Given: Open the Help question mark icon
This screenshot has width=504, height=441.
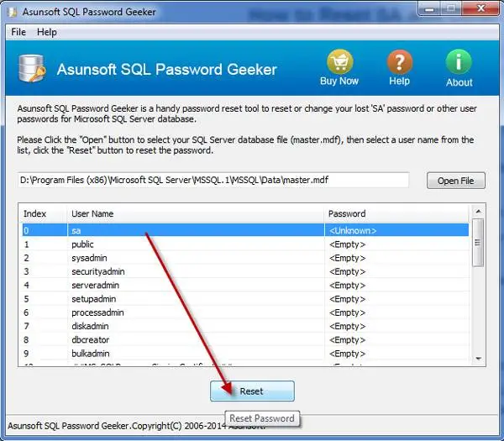Looking at the screenshot, I should [x=400, y=61].
